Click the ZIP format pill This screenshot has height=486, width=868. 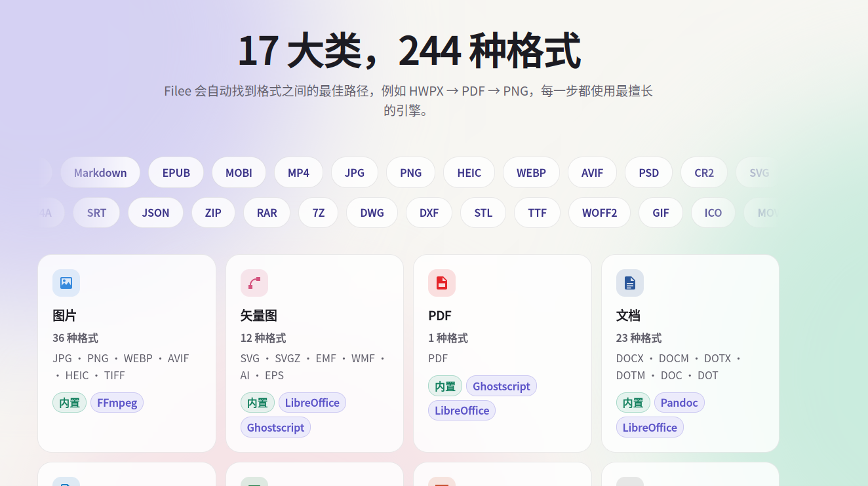pyautogui.click(x=213, y=213)
